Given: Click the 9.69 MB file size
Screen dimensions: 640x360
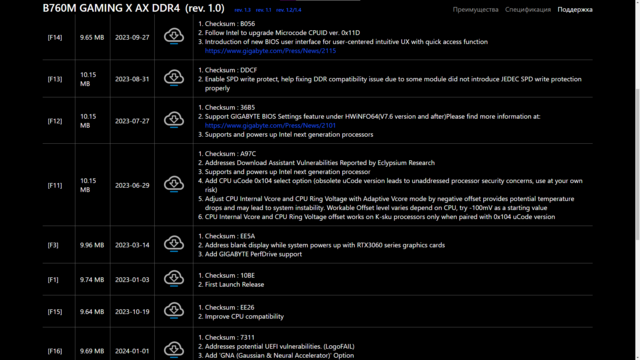Looking at the screenshot, I should 92,351.
